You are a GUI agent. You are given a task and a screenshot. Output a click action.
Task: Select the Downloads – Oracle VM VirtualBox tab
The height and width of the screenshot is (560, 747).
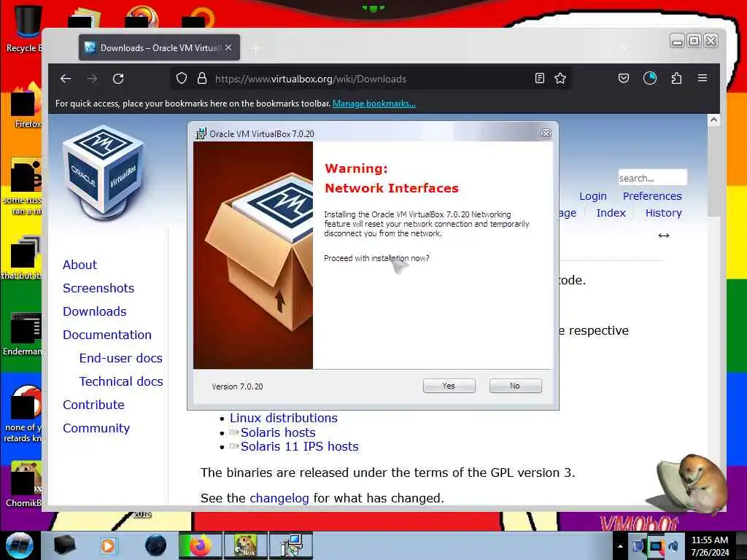click(x=160, y=47)
